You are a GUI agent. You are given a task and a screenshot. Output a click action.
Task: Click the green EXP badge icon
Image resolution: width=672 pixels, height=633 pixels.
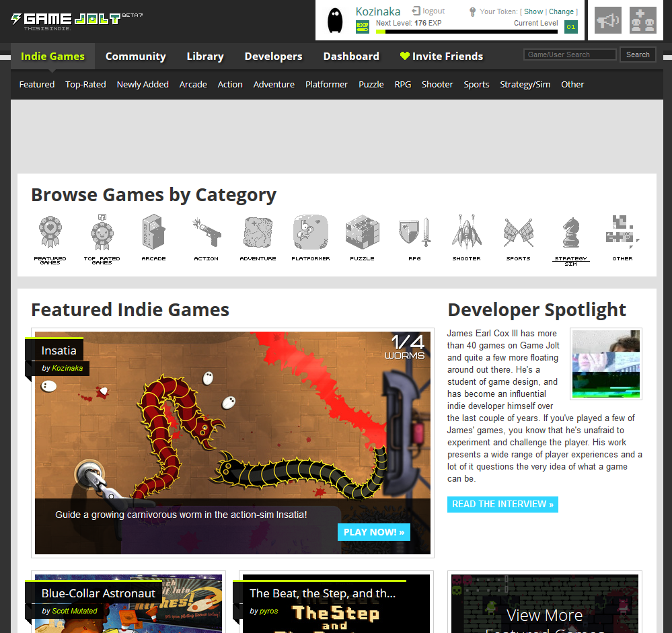363,27
